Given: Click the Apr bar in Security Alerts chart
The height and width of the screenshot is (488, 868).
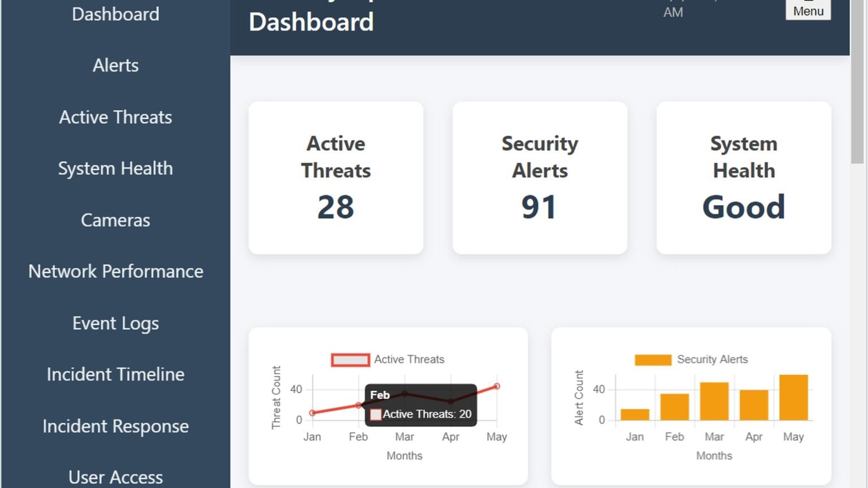Looking at the screenshot, I should 754,405.
